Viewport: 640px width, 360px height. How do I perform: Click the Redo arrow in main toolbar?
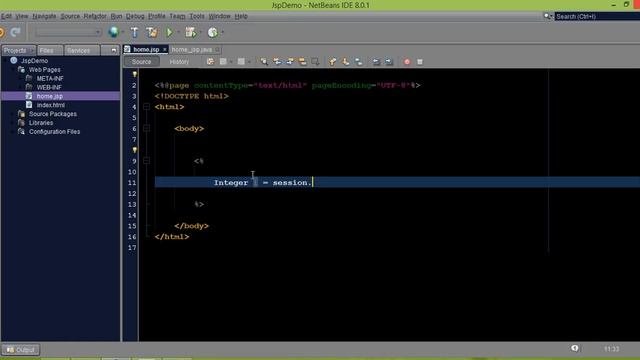pos(16,32)
